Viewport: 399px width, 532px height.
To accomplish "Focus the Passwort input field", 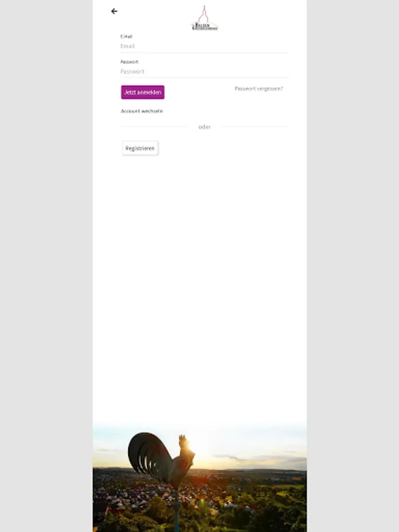I will point(205,72).
